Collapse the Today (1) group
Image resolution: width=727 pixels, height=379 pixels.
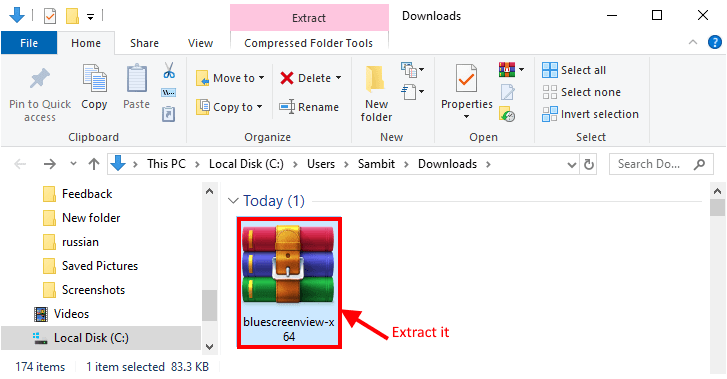click(x=233, y=201)
